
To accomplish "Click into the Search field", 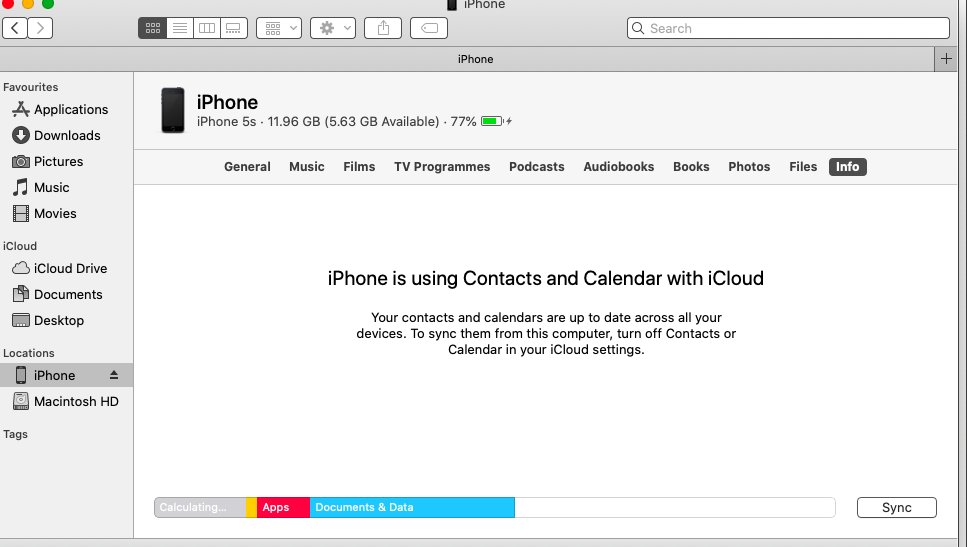I will (x=788, y=28).
